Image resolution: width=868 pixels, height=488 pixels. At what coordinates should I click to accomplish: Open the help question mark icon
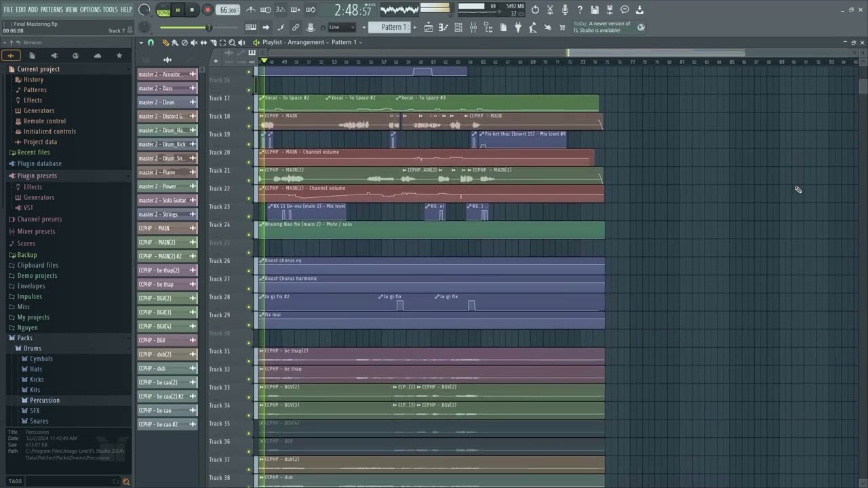[x=580, y=9]
